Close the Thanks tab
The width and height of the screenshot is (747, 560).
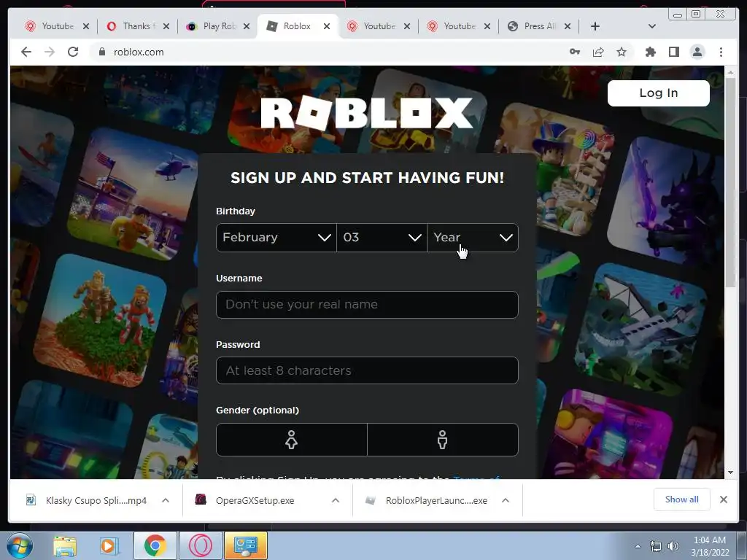point(166,26)
